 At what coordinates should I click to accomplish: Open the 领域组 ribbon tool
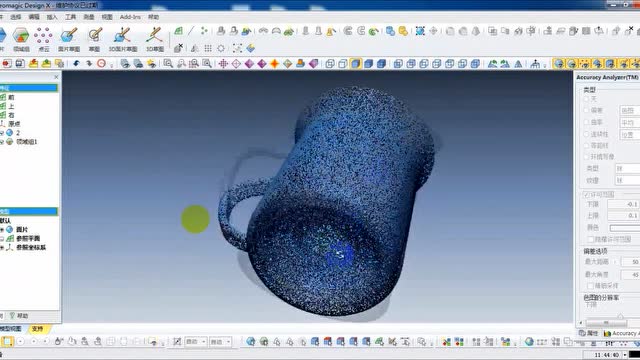click(x=21, y=40)
